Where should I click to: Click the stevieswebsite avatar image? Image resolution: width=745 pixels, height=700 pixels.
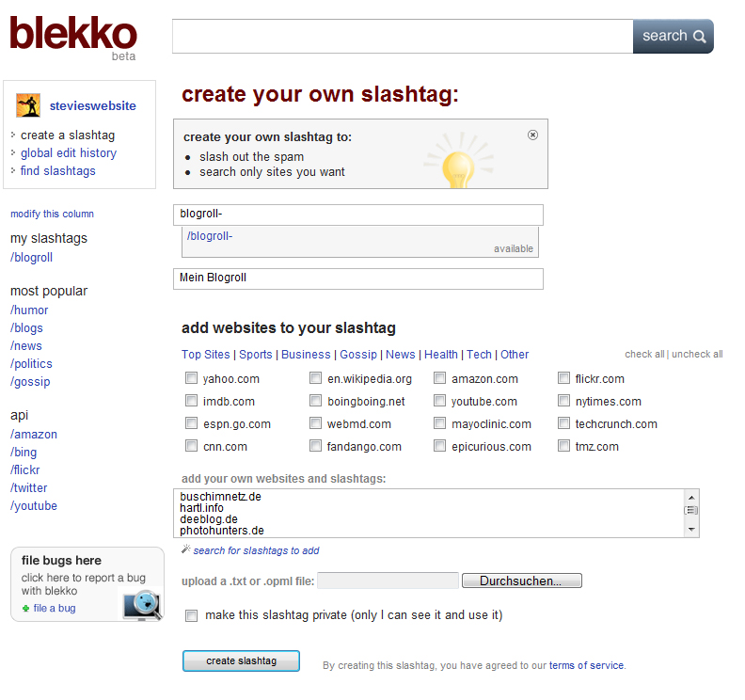click(28, 105)
